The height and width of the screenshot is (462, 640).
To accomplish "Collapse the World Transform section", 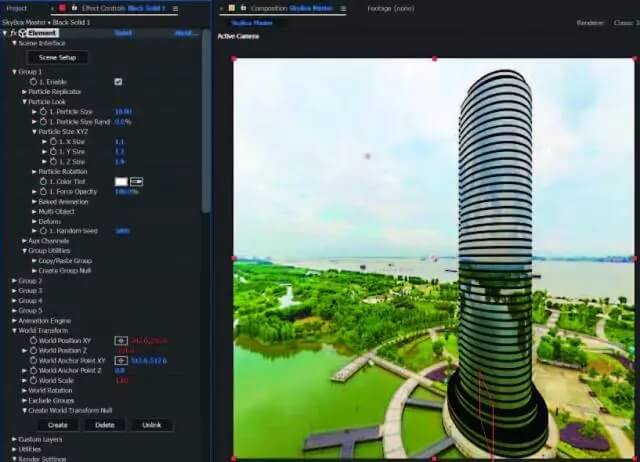I will (x=14, y=330).
